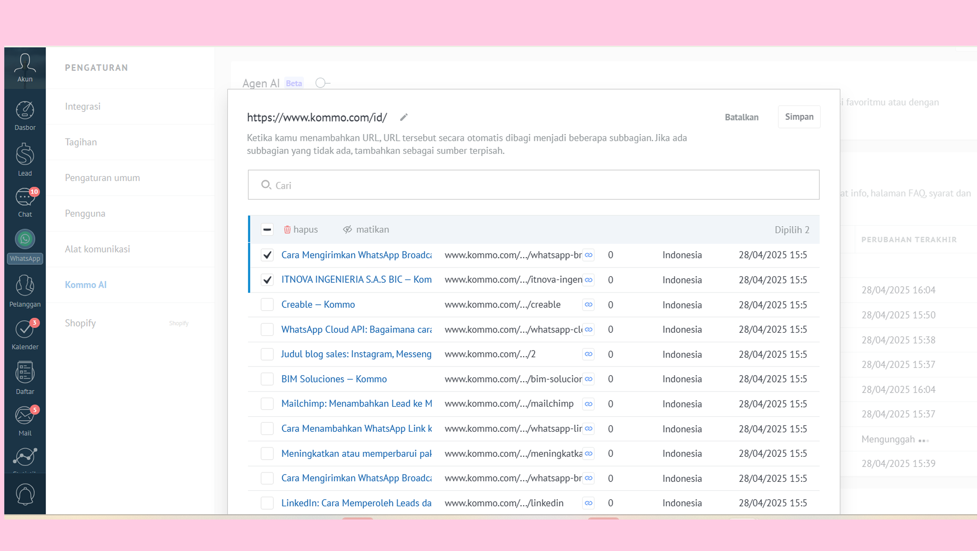
Task: Click the search magnifier icon
Action: [266, 185]
